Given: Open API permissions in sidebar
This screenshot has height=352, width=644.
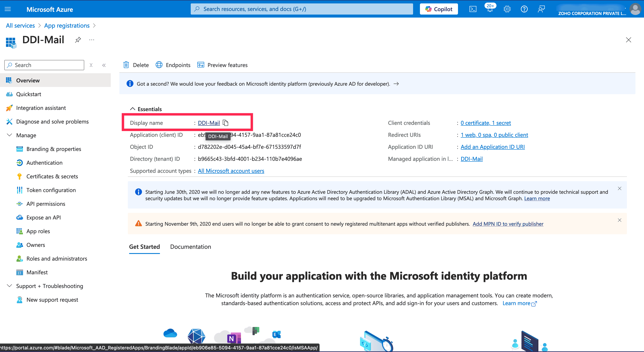Looking at the screenshot, I should (46, 204).
